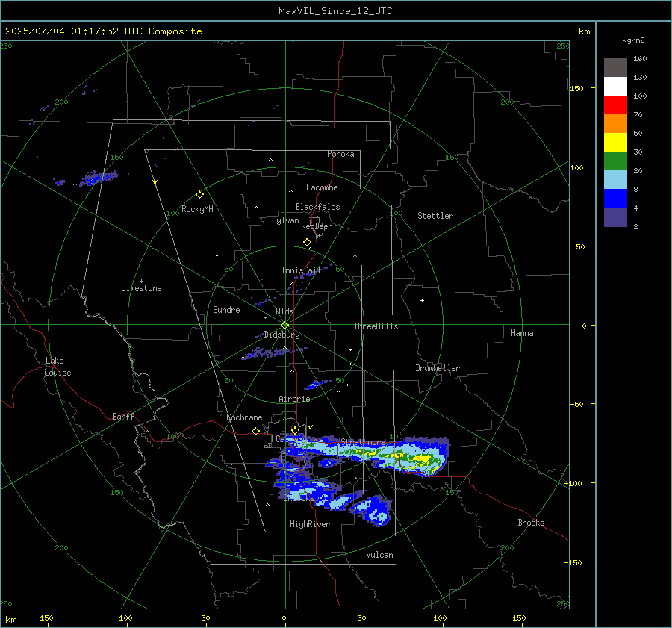Click the Blackfalds town label

(317, 207)
